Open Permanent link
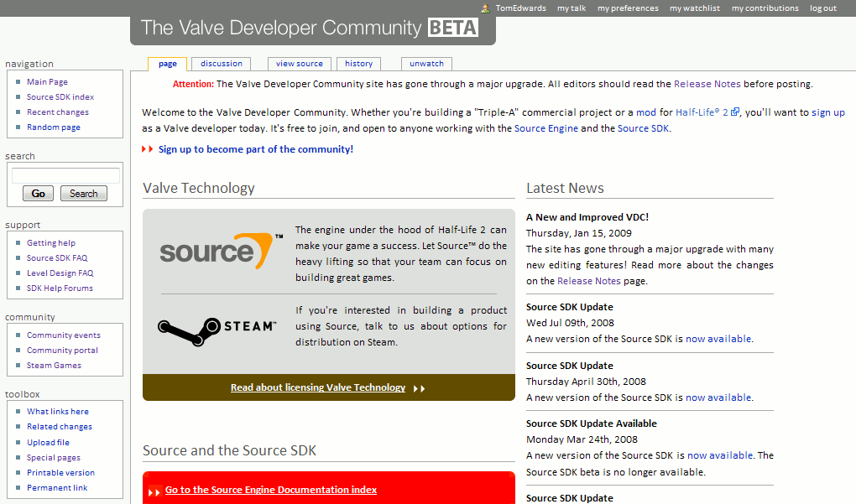The width and height of the screenshot is (856, 504). click(57, 488)
